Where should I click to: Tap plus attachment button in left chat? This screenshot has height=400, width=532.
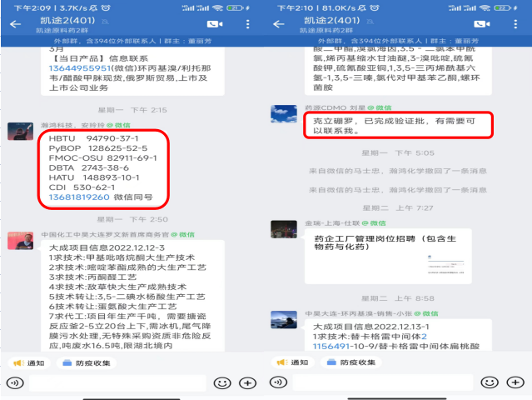pos(247,383)
